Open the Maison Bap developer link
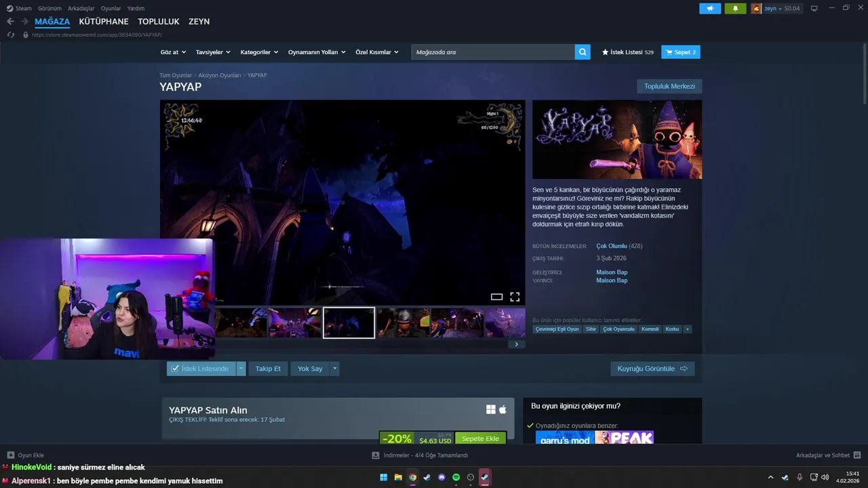The width and height of the screenshot is (868, 488). tap(612, 272)
